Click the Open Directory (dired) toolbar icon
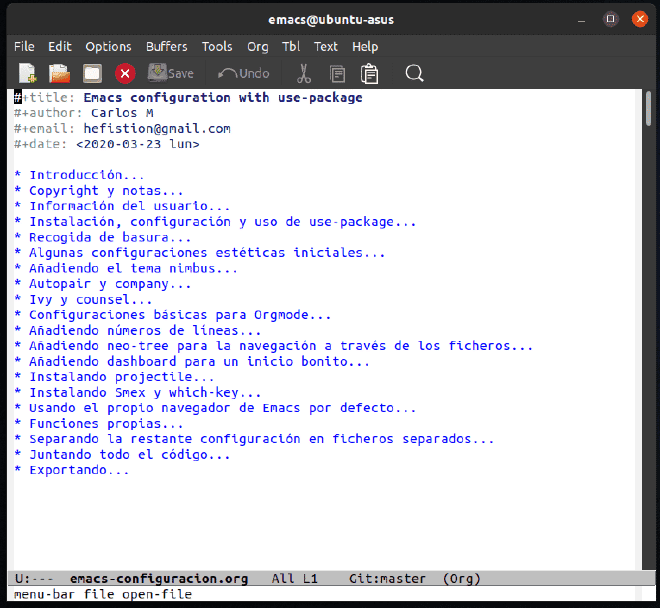 92,74
